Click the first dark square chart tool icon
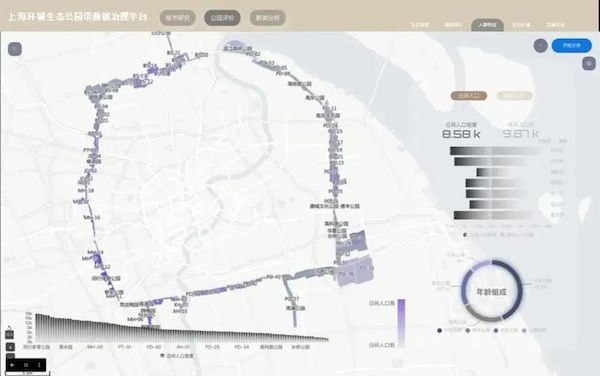The width and height of the screenshot is (600, 376). (x=10, y=335)
